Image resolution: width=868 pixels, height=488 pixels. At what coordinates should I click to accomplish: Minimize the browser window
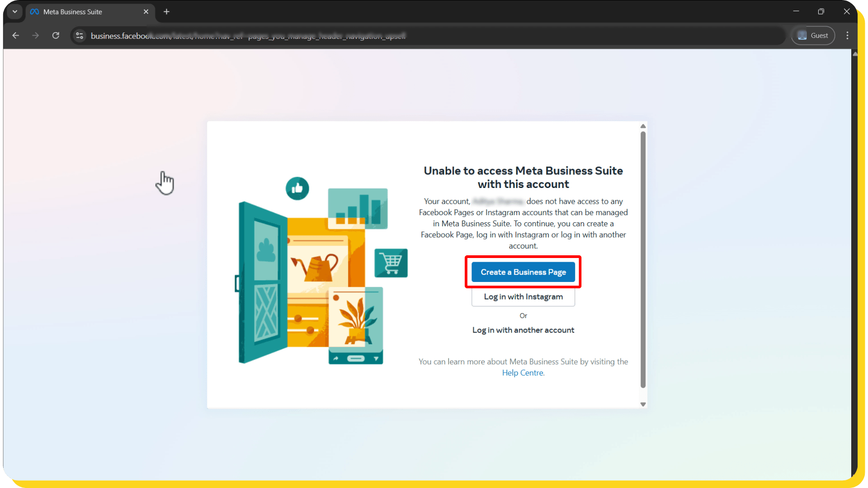796,11
